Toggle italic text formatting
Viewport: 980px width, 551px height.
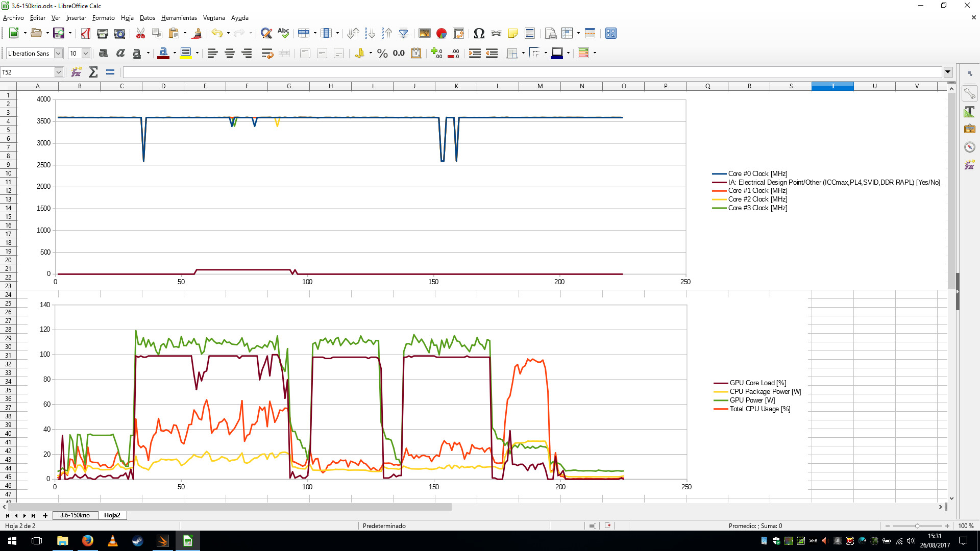pos(120,53)
